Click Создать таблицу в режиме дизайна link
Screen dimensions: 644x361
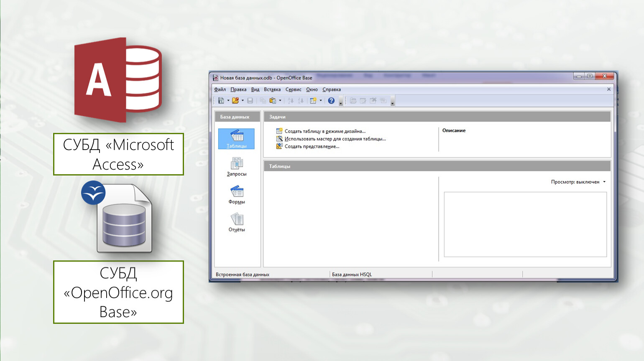(x=325, y=131)
